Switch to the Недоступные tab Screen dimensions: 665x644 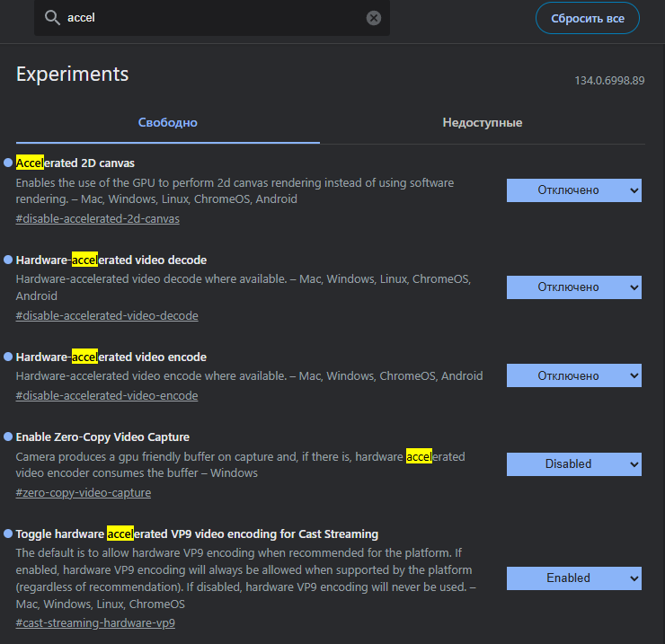point(483,123)
